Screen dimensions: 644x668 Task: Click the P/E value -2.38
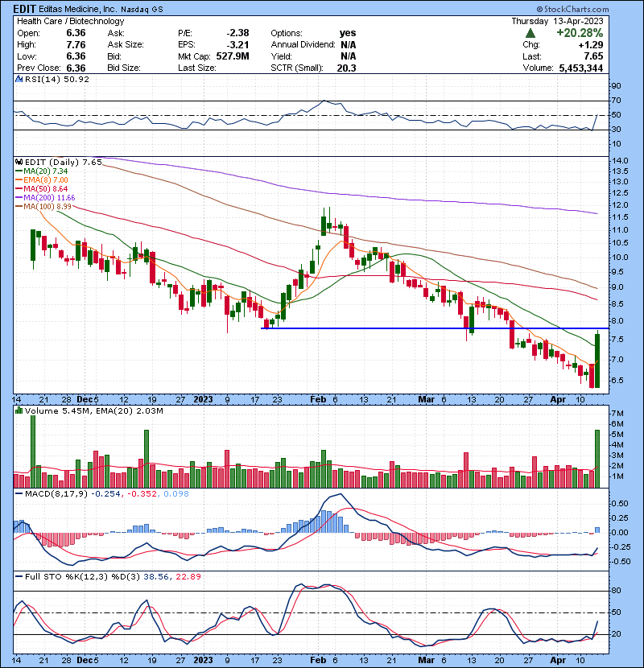coord(237,33)
